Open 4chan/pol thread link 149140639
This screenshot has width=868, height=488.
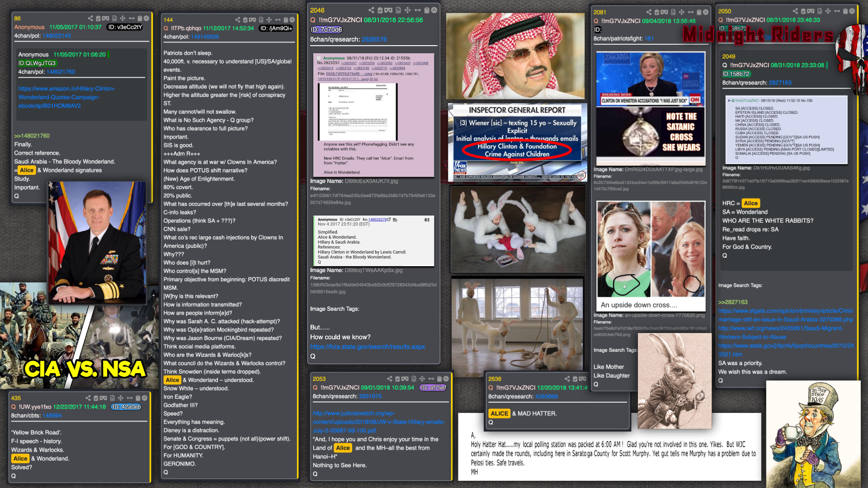(x=205, y=37)
